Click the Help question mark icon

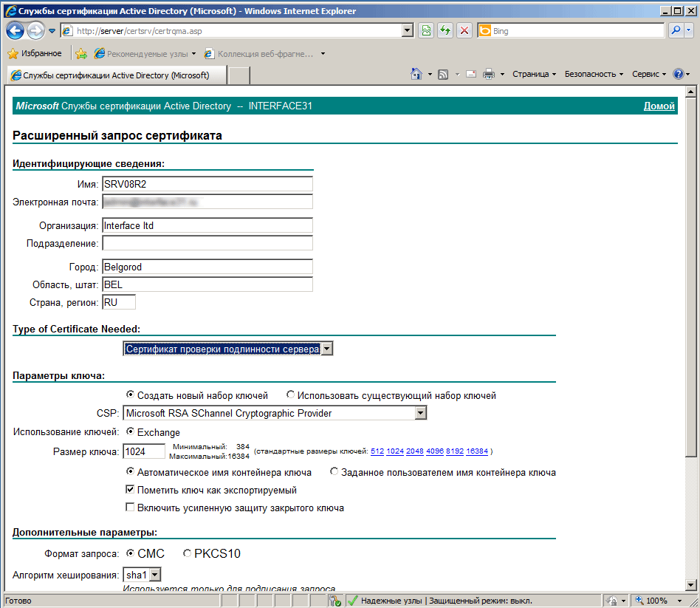click(678, 74)
